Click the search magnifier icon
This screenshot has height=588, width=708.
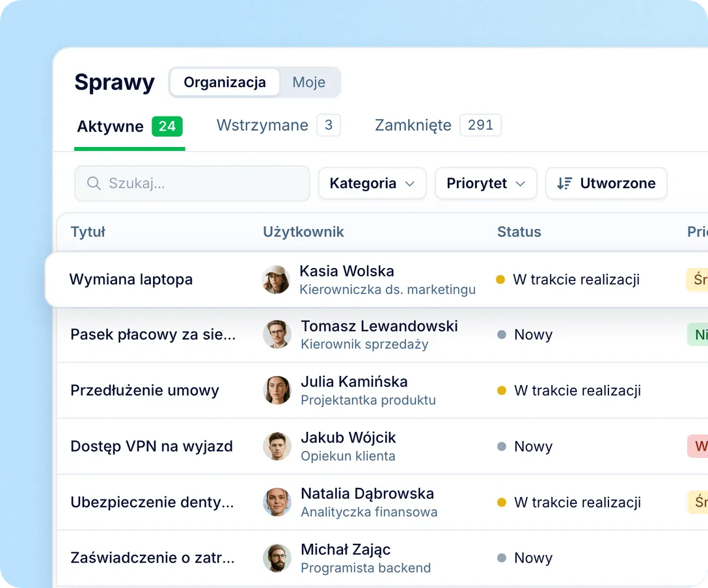[x=94, y=183]
